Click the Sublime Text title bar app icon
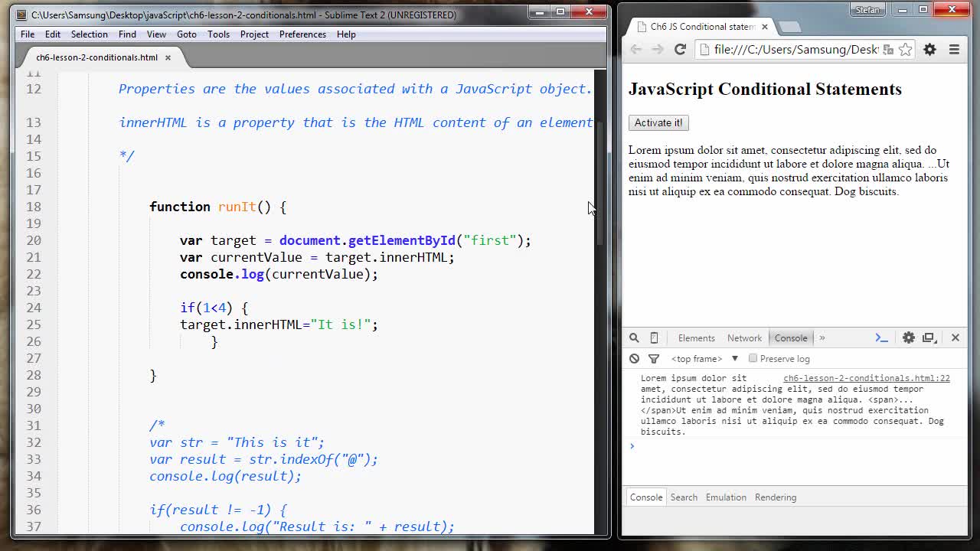The width and height of the screenshot is (980, 551). 21,15
